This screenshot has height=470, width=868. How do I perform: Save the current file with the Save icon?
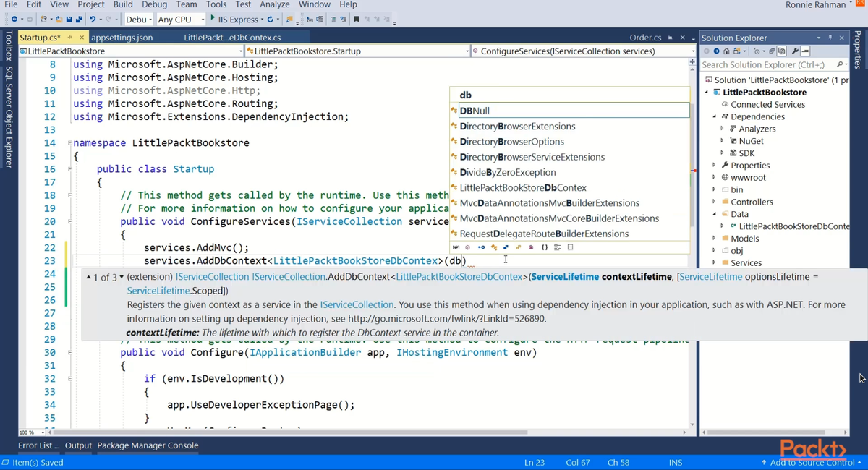click(69, 19)
